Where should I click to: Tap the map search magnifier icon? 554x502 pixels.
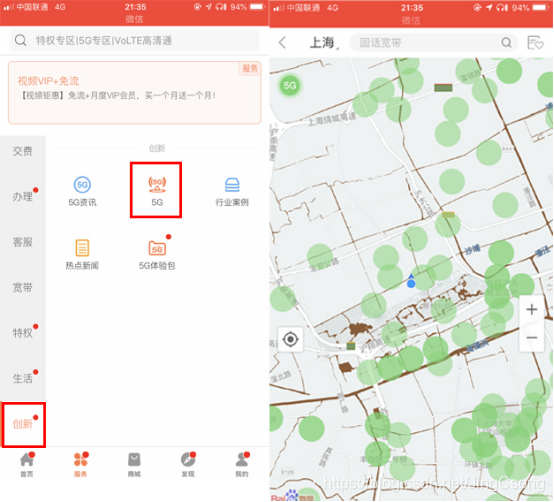[x=506, y=43]
